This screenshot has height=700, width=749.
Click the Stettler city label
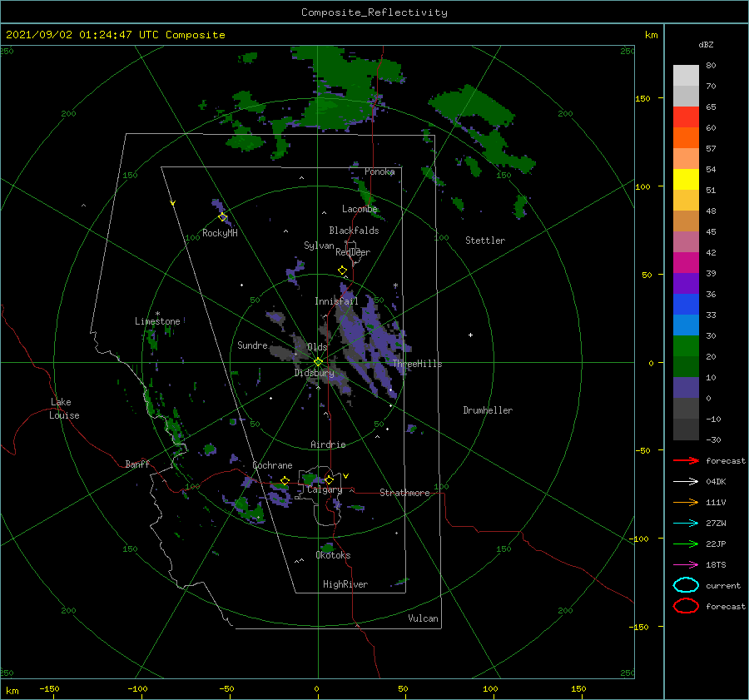tap(485, 241)
